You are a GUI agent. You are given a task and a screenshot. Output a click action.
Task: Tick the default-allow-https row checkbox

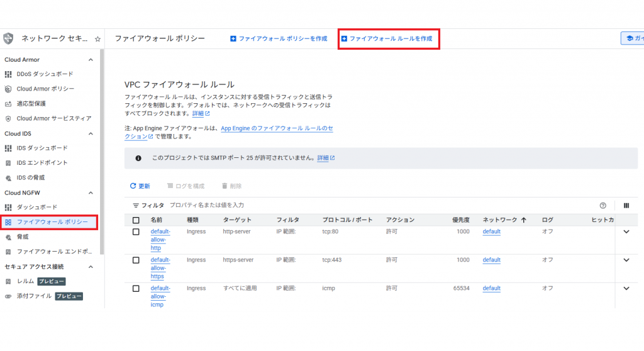136,260
